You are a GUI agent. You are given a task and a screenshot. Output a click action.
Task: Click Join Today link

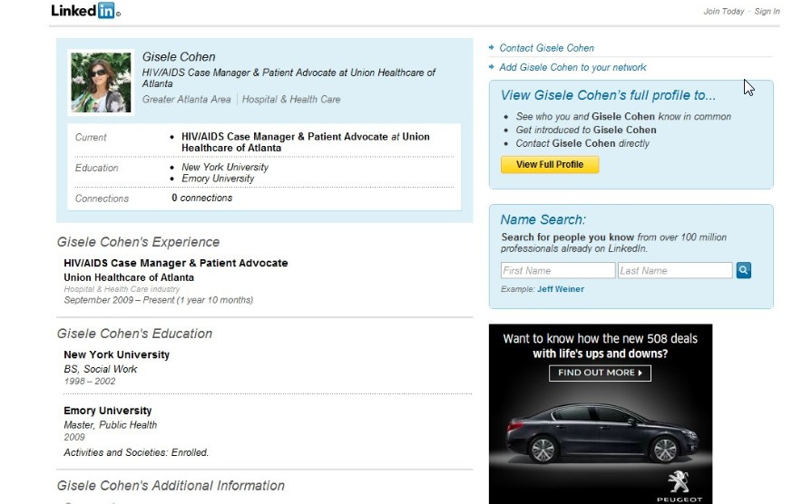(723, 11)
